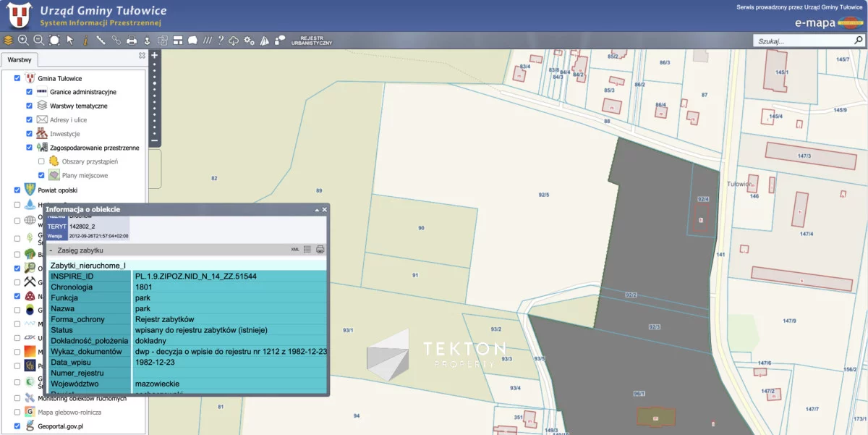Export object info as XML
The image size is (868, 435).
click(295, 250)
